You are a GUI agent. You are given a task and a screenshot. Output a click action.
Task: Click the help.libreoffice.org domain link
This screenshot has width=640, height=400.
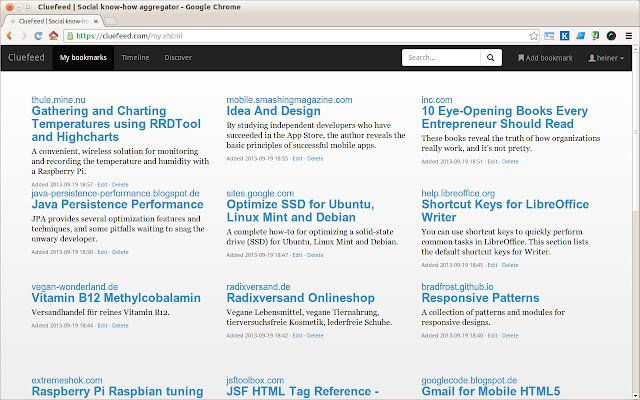coord(458,193)
